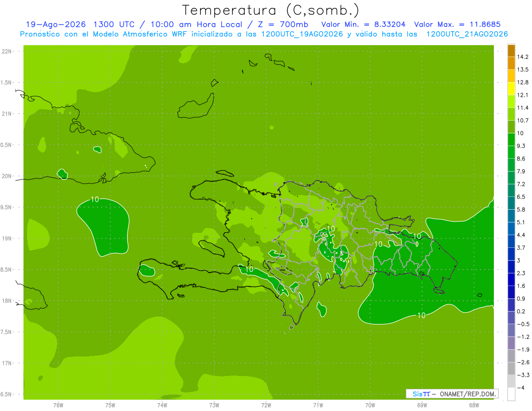Click the "10.7" color scale label
Screen dimensions: 532x411
[523, 121]
